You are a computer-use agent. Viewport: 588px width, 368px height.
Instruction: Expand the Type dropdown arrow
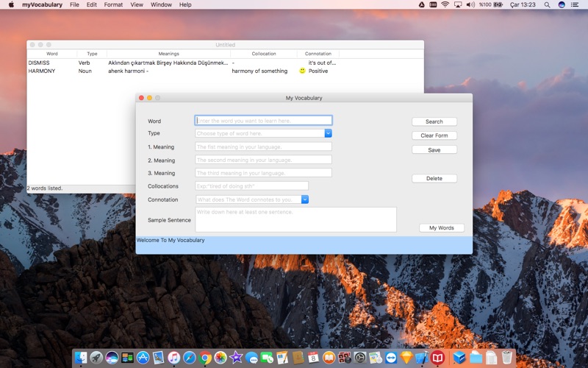point(328,133)
